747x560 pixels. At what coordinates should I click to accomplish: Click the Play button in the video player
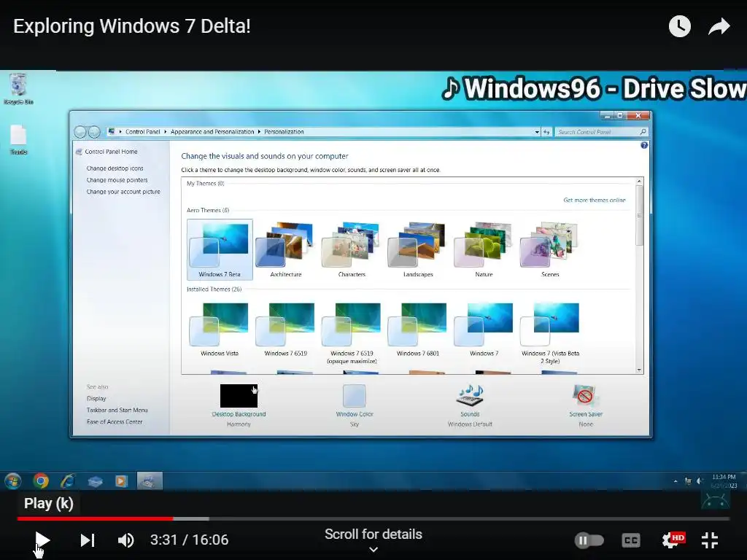(42, 540)
